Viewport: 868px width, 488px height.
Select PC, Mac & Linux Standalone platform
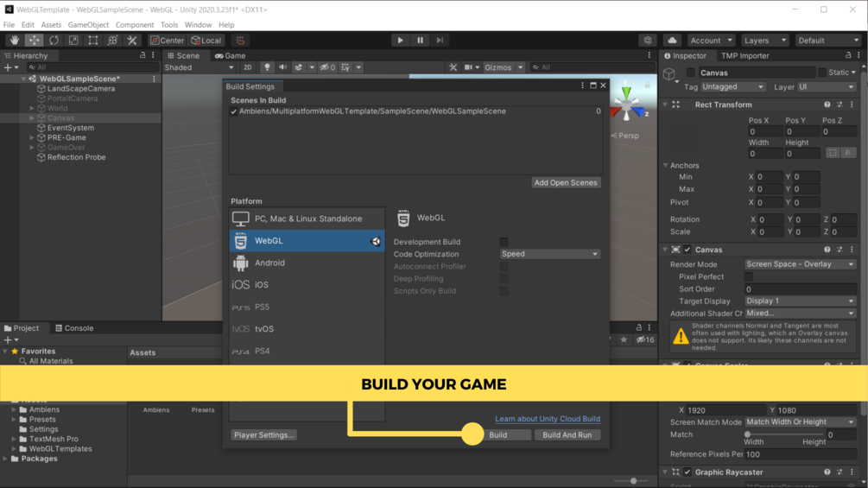(307, 219)
